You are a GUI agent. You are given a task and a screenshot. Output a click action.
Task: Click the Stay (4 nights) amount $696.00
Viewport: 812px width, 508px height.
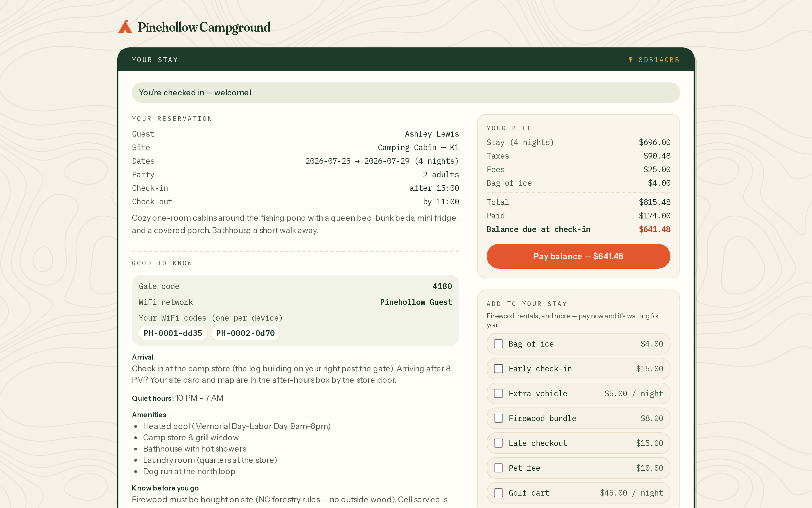click(x=654, y=142)
